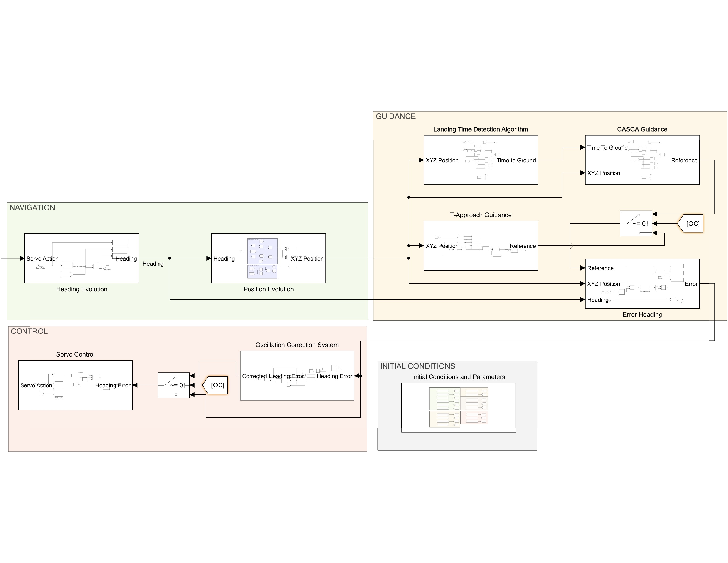Open the T-Approach Guidance subsystem
Viewport: 728px width, 563px height.
pyautogui.click(x=481, y=245)
